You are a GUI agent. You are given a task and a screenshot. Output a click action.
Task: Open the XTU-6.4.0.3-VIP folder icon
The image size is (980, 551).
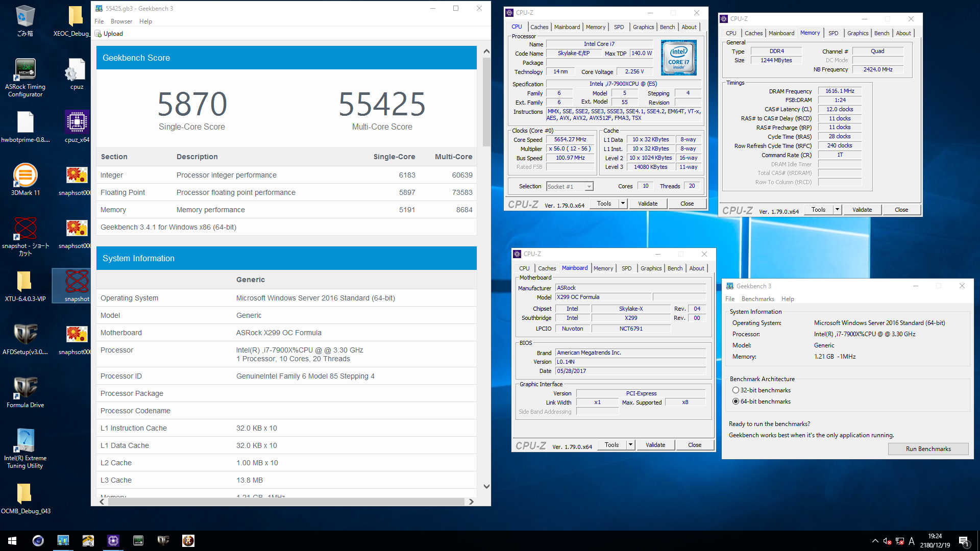25,286
